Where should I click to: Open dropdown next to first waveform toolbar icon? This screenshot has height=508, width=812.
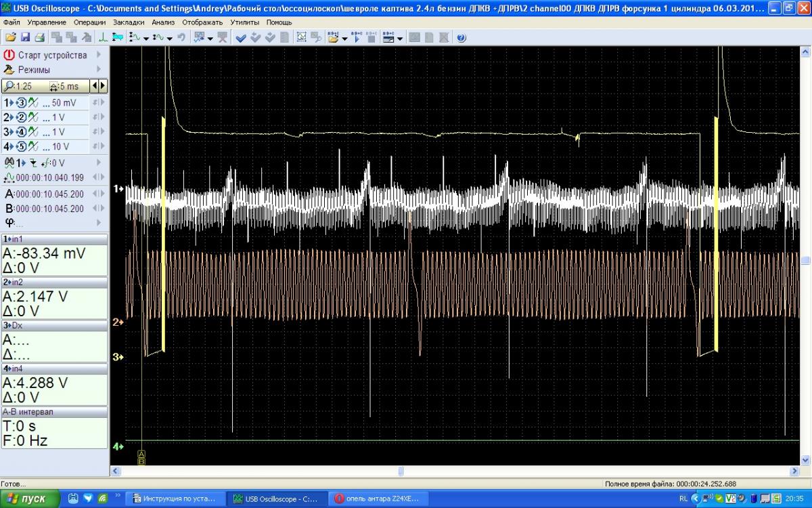(x=146, y=38)
